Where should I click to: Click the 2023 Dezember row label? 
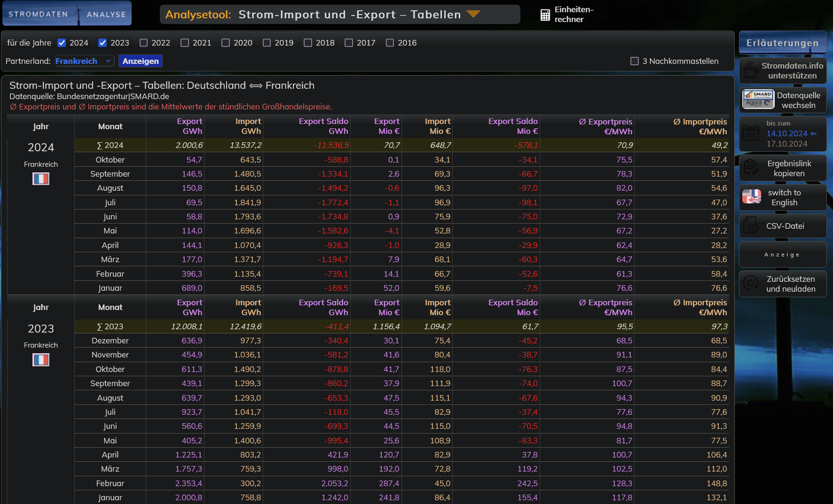[110, 341]
